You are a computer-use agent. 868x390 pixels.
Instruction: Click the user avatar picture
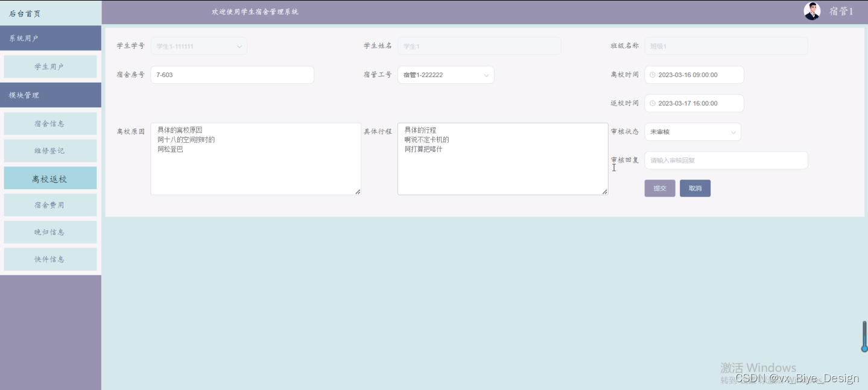pos(812,11)
